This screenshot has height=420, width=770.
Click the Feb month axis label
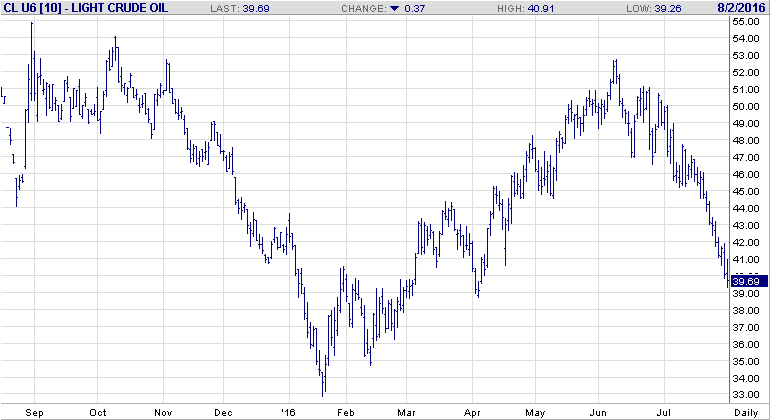347,411
